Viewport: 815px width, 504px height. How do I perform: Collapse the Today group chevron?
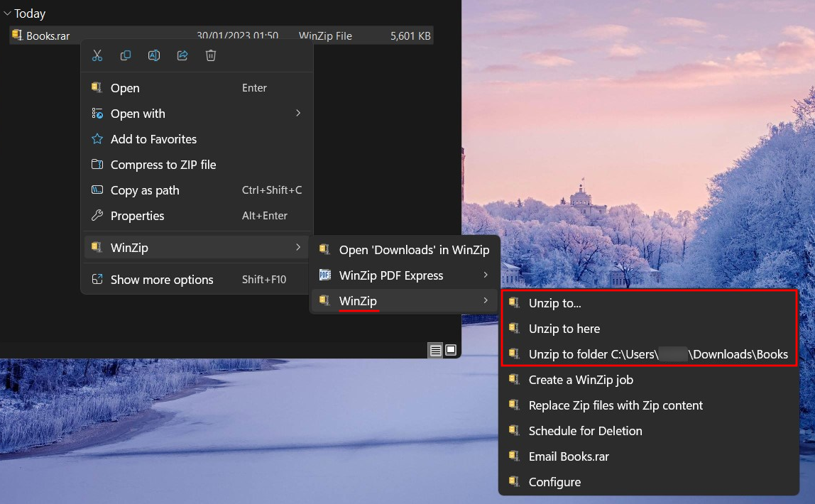click(x=7, y=13)
